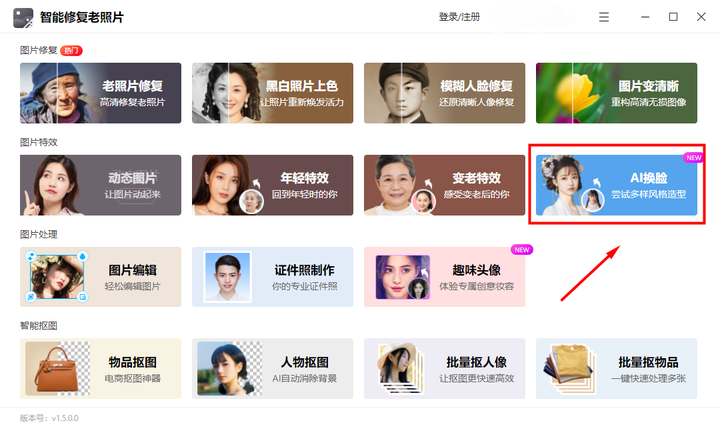Viewport: 720px width, 427px height.
Task: Choose 图片变清晰 image sharpen card
Action: (x=616, y=93)
